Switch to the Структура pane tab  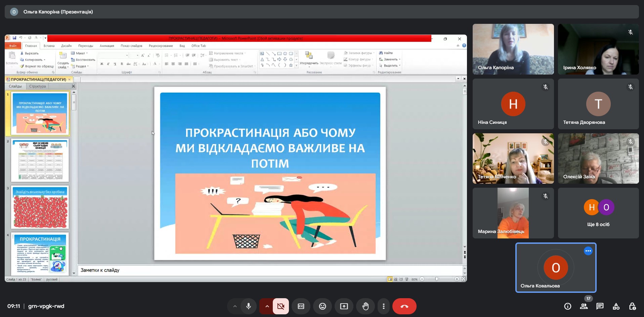(37, 86)
